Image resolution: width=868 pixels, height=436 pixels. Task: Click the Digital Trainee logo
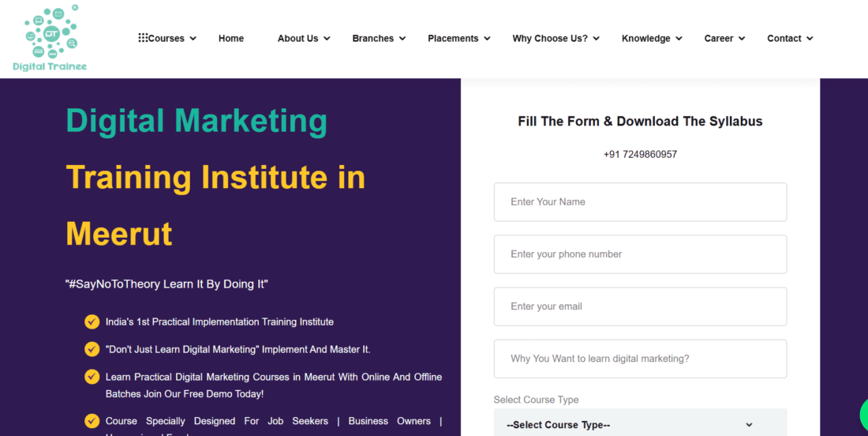click(x=50, y=38)
